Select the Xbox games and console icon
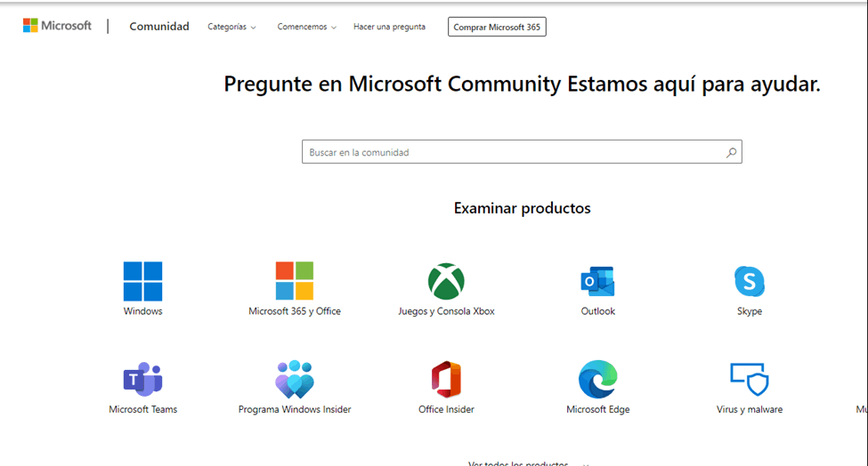This screenshot has height=466, width=868. 446,281
